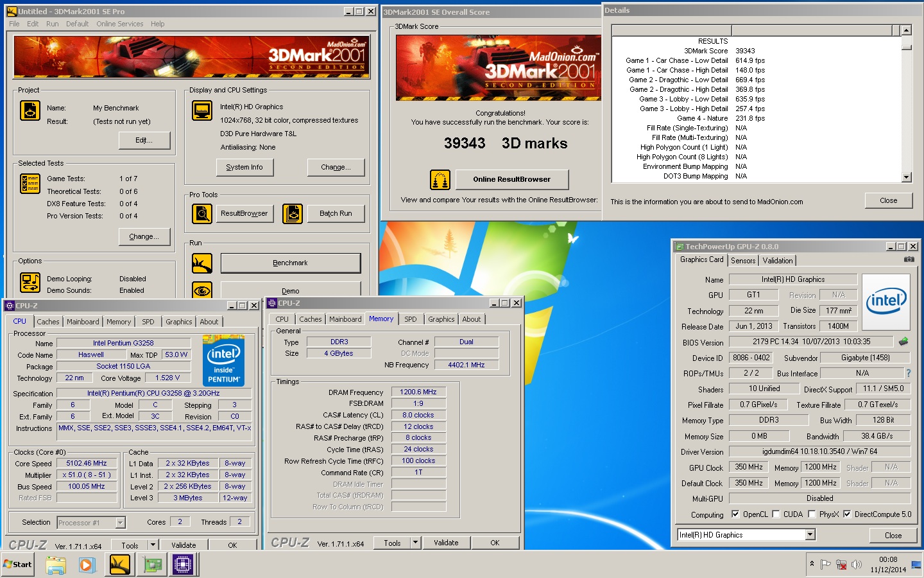Click the Demo eye icon in Run section
Screen dimensions: 924x578
(202, 290)
